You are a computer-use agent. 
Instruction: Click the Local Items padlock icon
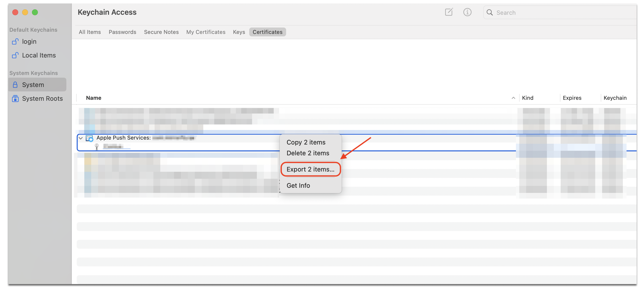15,55
